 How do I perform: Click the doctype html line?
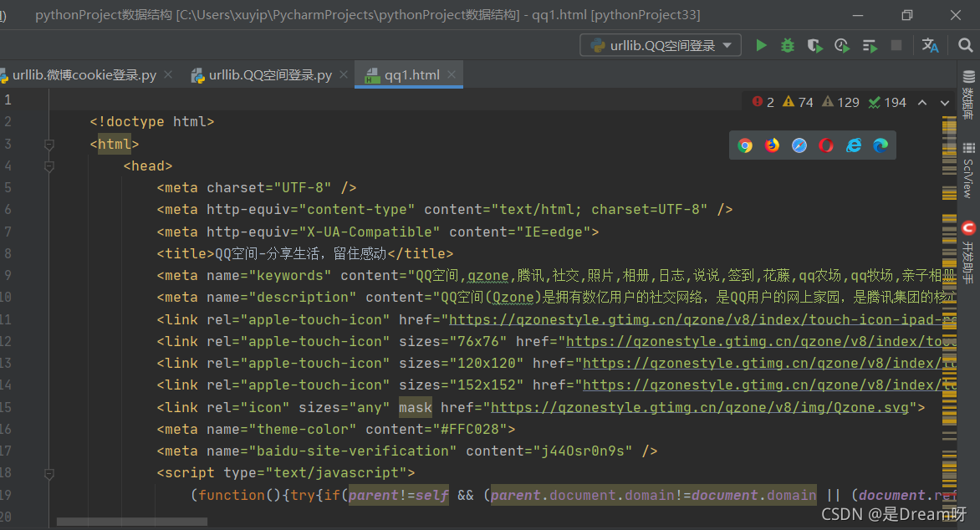(152, 122)
